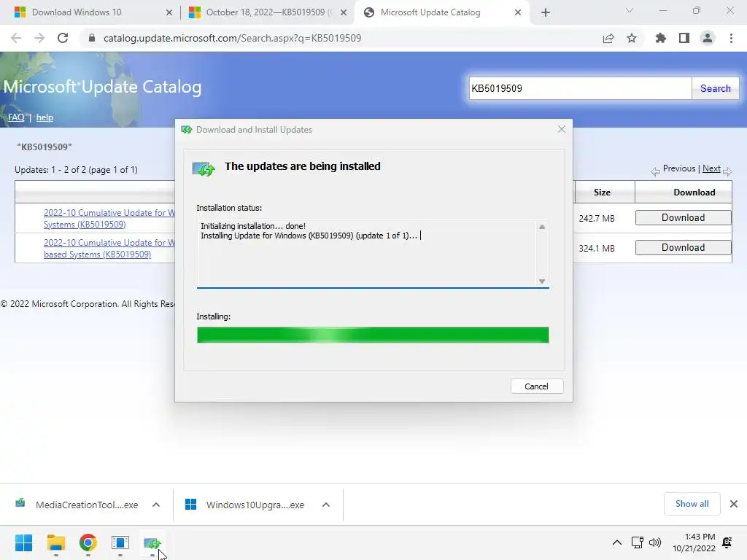The image size is (747, 560).
Task: Click the 324.1 MB size cell
Action: (x=597, y=249)
